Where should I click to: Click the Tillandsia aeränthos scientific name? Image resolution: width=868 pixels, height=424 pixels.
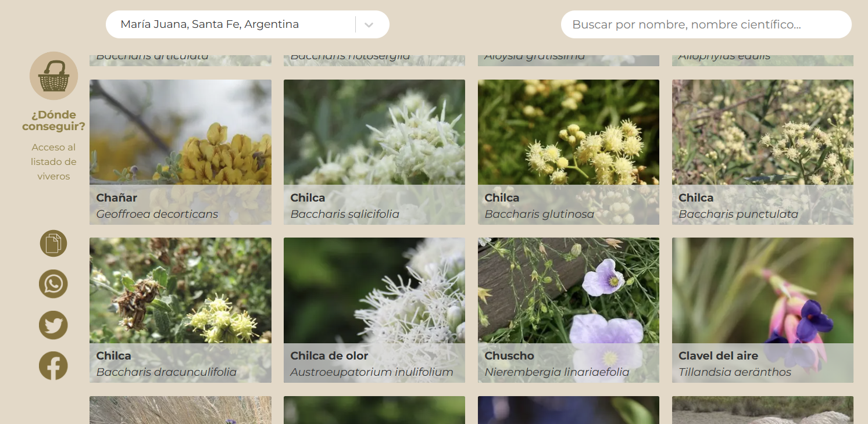click(x=735, y=372)
